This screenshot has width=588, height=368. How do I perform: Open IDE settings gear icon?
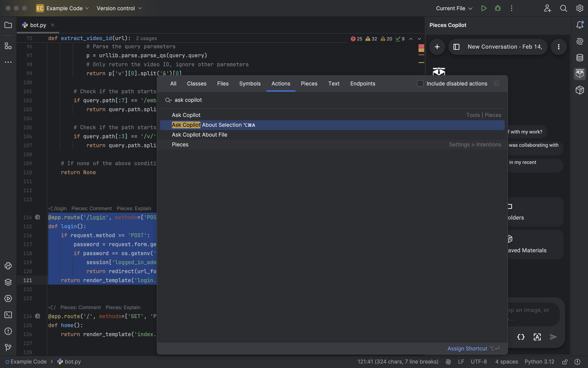(x=580, y=8)
